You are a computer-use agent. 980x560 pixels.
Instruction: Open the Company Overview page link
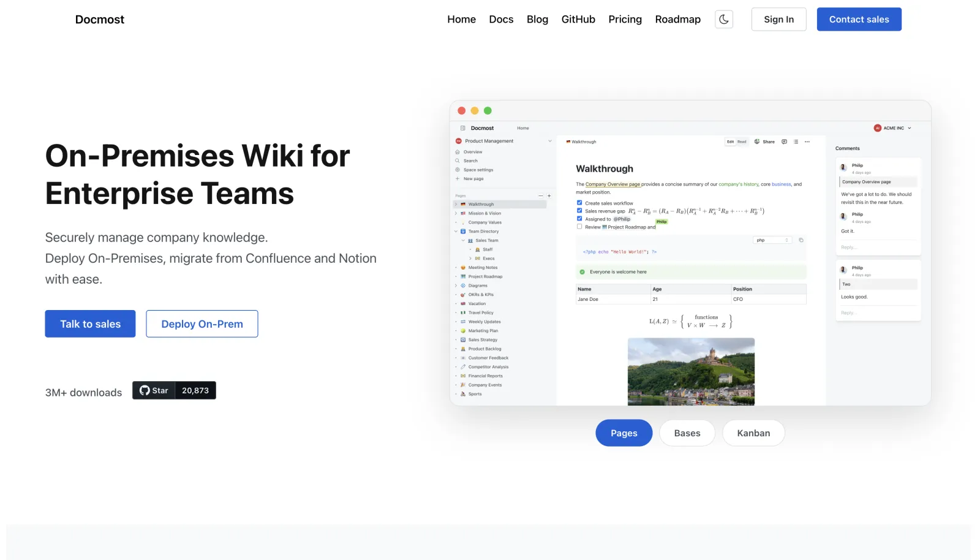[613, 184]
